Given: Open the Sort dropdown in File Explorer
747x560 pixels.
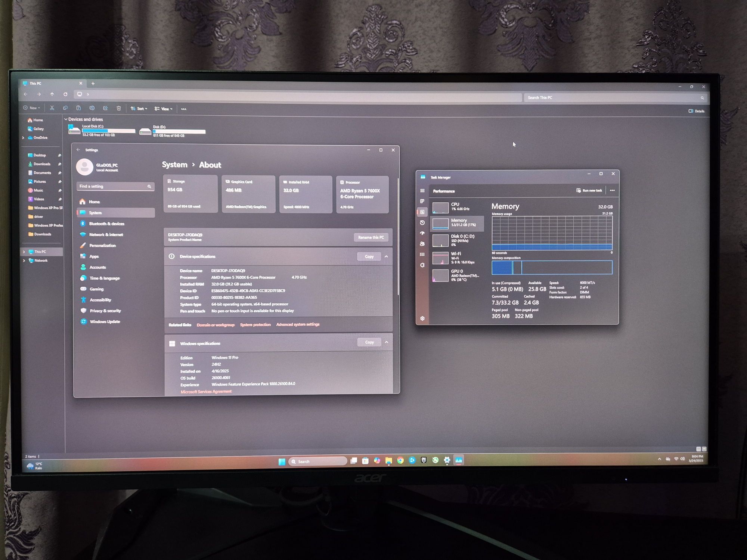Looking at the screenshot, I should pos(139,109).
